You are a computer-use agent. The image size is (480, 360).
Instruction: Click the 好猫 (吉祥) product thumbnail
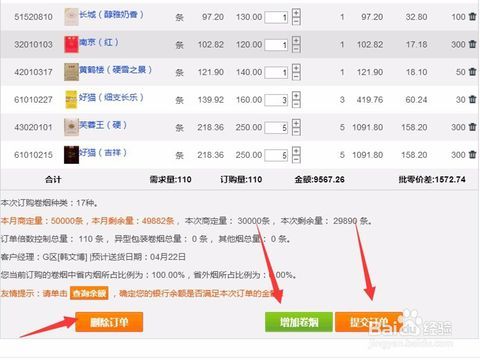point(71,155)
